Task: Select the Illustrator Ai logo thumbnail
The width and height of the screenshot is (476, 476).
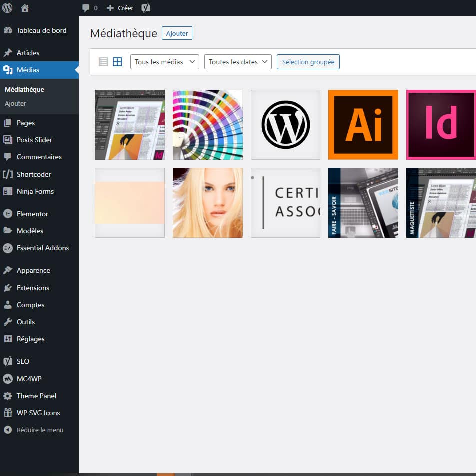Action: (x=363, y=124)
